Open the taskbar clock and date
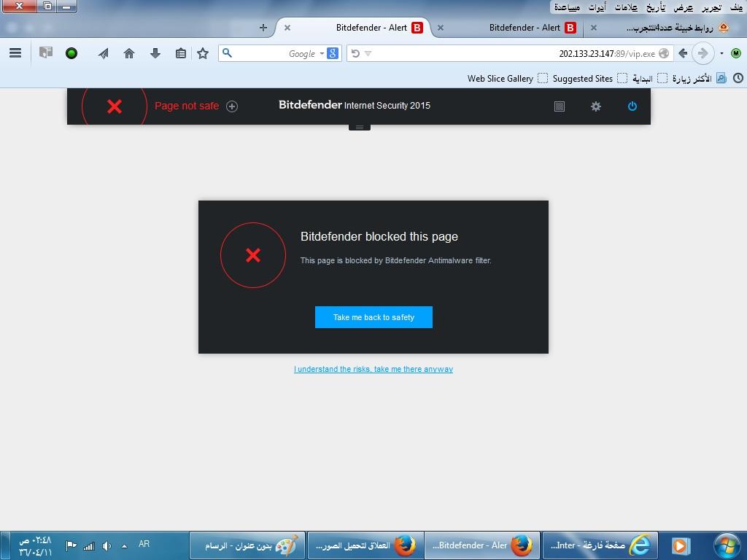 click(35, 546)
